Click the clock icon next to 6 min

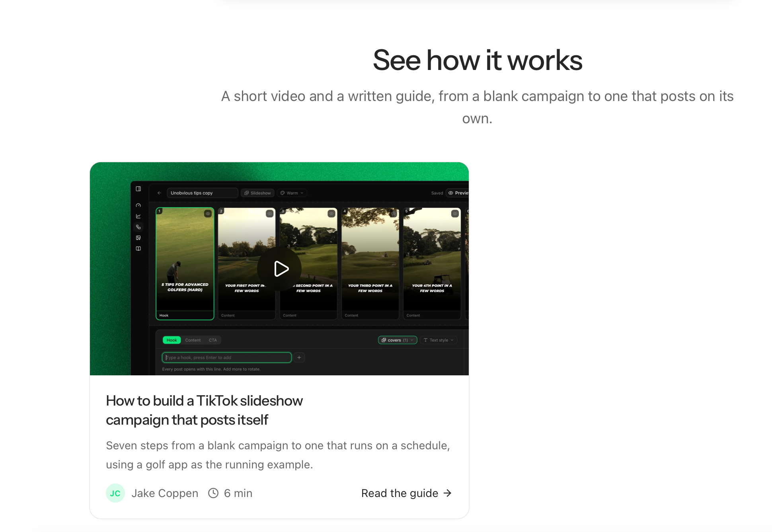tap(213, 493)
